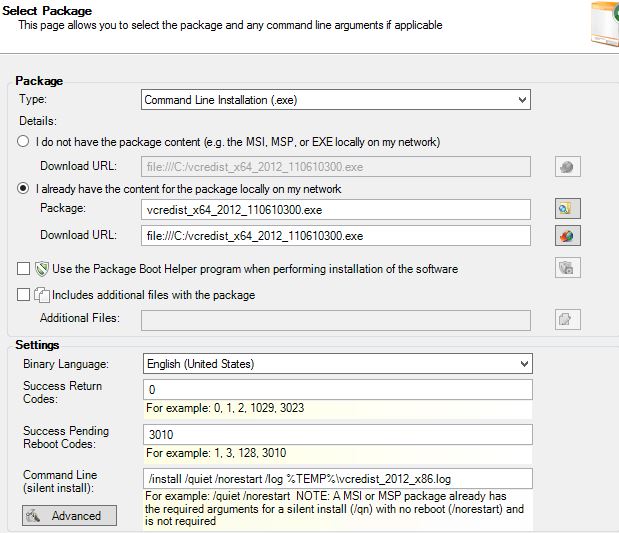Click the 'Command Line (silent install):' label
Screen dimensions: 619x533
click(x=60, y=481)
